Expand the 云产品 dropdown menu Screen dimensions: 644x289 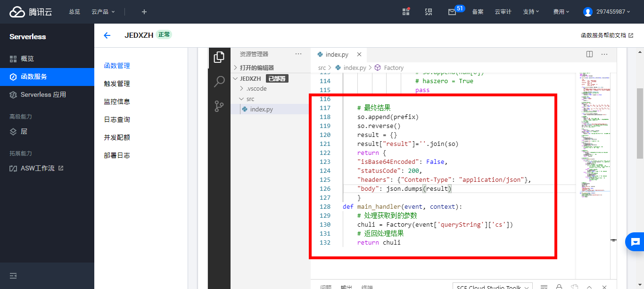tap(103, 12)
